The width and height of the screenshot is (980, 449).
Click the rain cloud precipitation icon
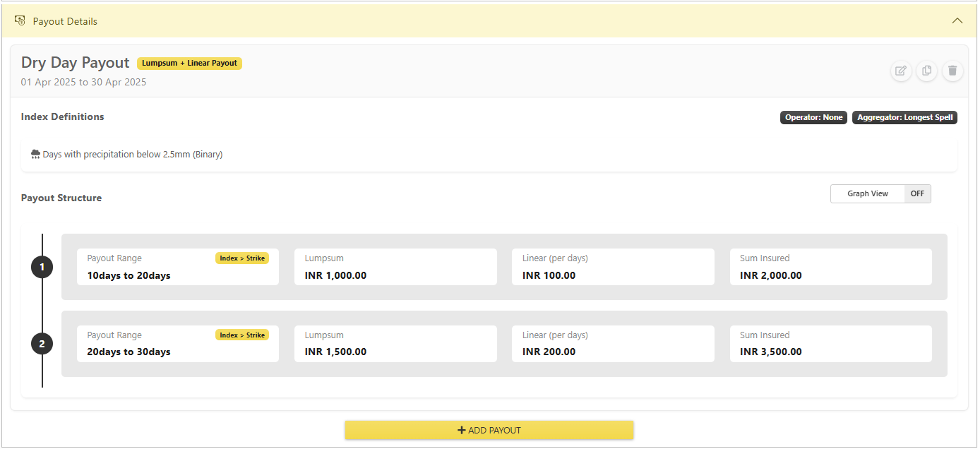pyautogui.click(x=35, y=154)
